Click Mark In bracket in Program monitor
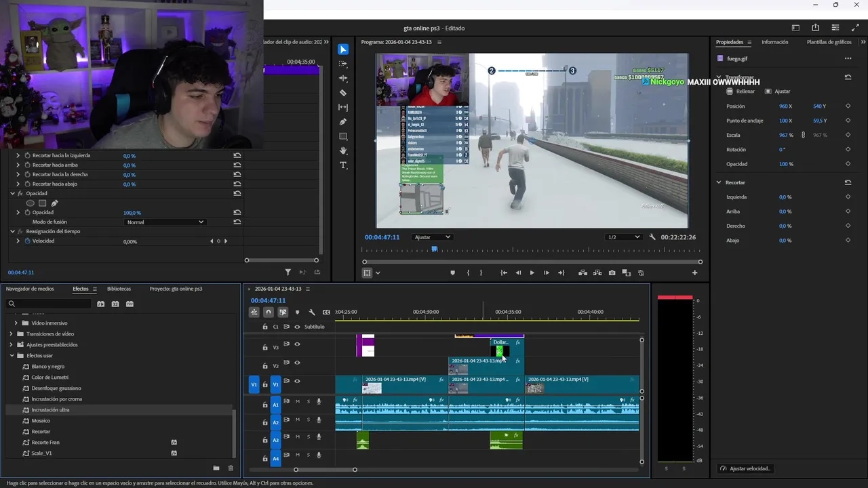Screen dimensions: 868x488 [x=468, y=272]
